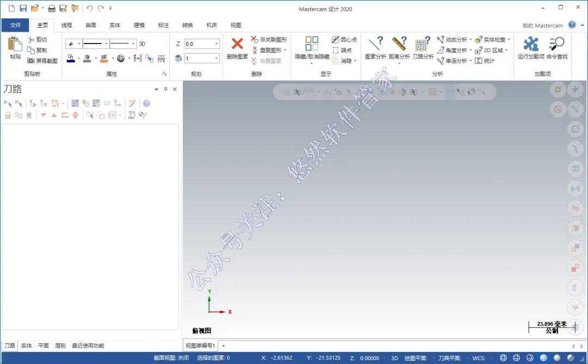Click Toolpath Analysis (刀路分析) icon
Image resolution: width=588 pixels, height=364 pixels.
coord(422,44)
